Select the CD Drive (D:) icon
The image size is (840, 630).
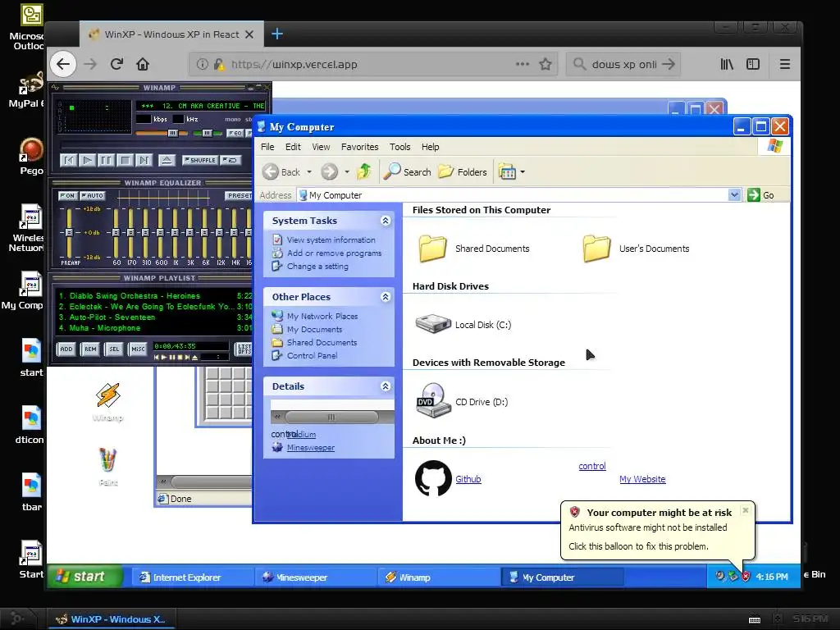point(433,400)
